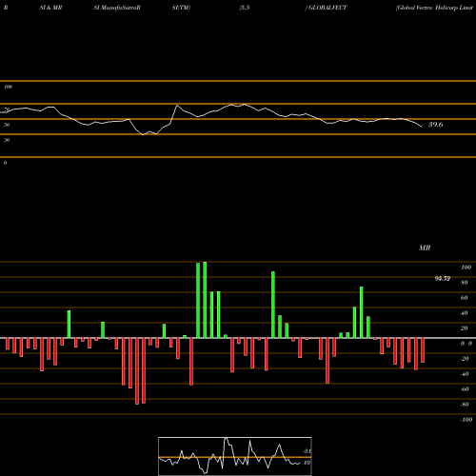Open the mini RSI overview thumbnail chart
The image size is (476, 476).
[x=235, y=456]
